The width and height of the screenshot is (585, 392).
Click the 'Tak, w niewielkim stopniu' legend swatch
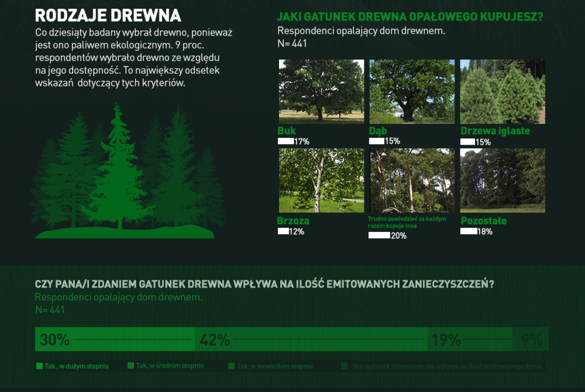coord(231,366)
